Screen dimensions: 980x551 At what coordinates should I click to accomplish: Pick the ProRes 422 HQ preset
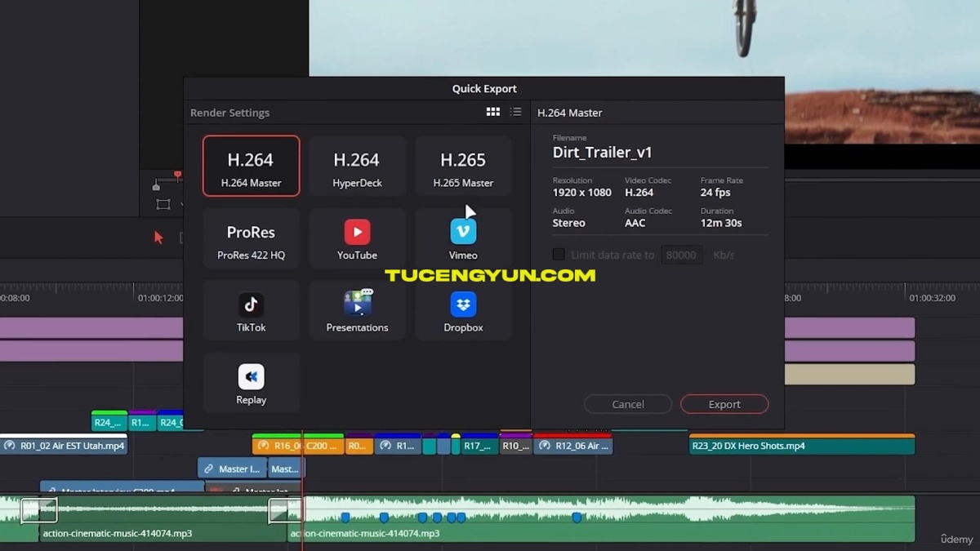(x=251, y=239)
